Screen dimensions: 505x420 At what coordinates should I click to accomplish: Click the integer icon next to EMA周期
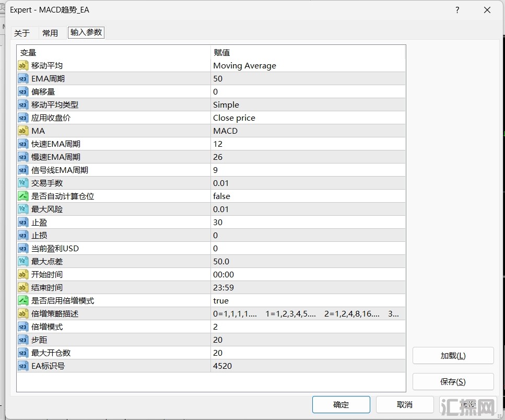[x=23, y=79]
